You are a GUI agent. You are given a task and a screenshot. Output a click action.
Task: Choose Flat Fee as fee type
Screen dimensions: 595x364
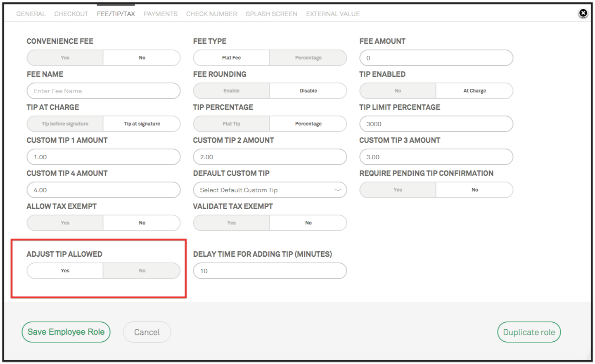pyautogui.click(x=232, y=58)
